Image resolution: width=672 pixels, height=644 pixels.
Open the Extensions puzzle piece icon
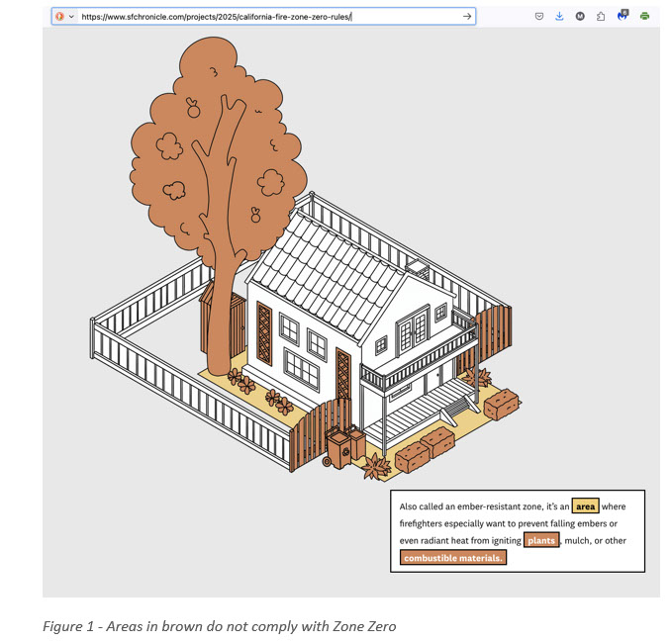(x=601, y=17)
